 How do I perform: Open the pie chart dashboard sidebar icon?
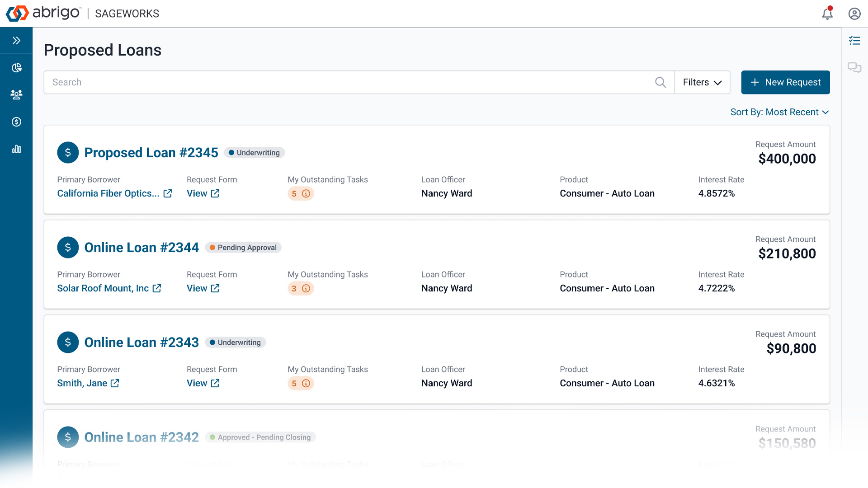pyautogui.click(x=16, y=68)
